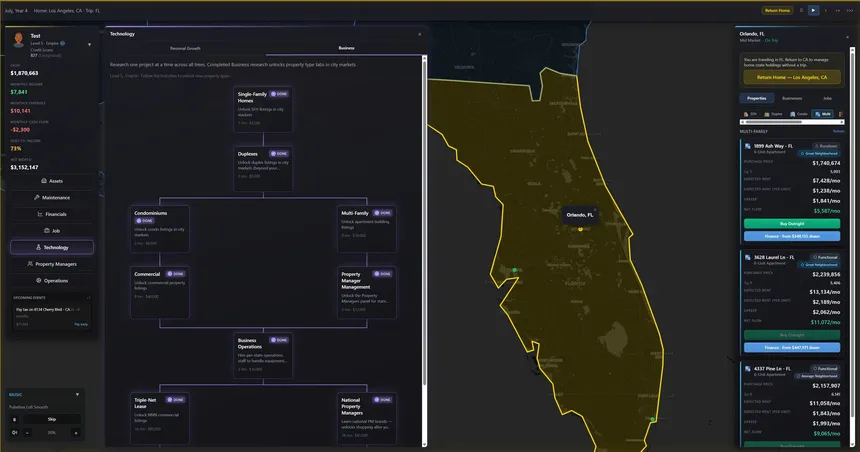Finance the 3628 Laurel Ln property
Image resolution: width=860 pixels, height=452 pixels.
tap(791, 348)
